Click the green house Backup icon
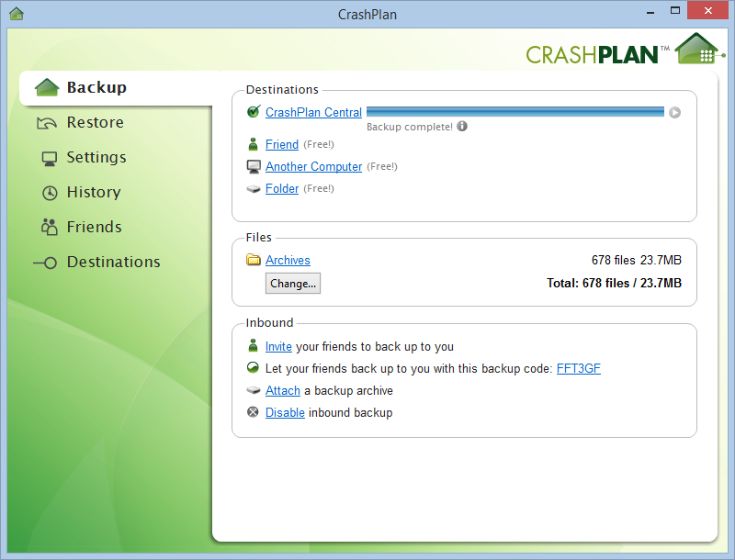735x560 pixels. [47, 87]
